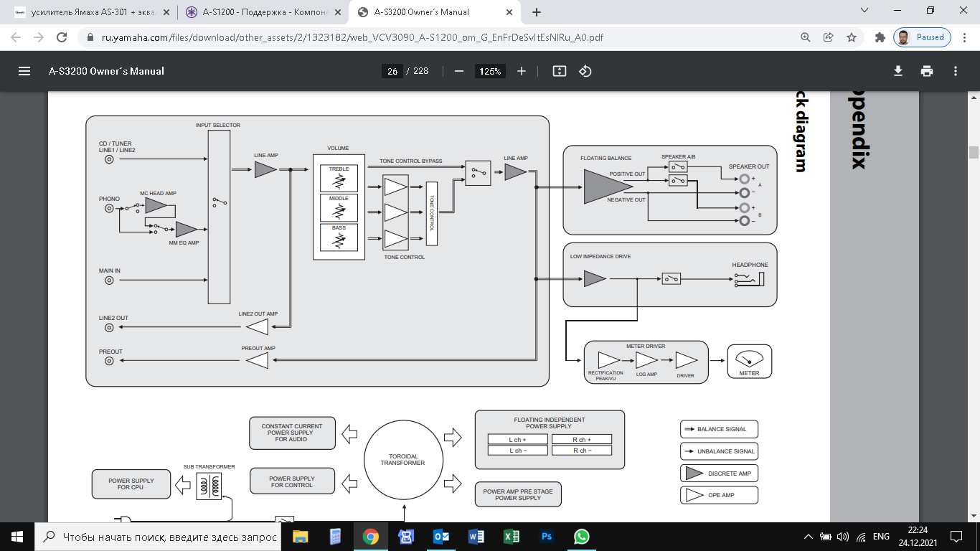The height and width of the screenshot is (551, 980).
Task: Open the Windows Start menu
Action: 17,536
